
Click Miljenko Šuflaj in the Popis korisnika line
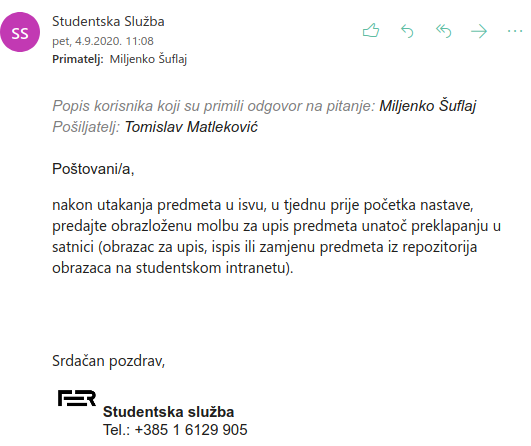[428, 106]
